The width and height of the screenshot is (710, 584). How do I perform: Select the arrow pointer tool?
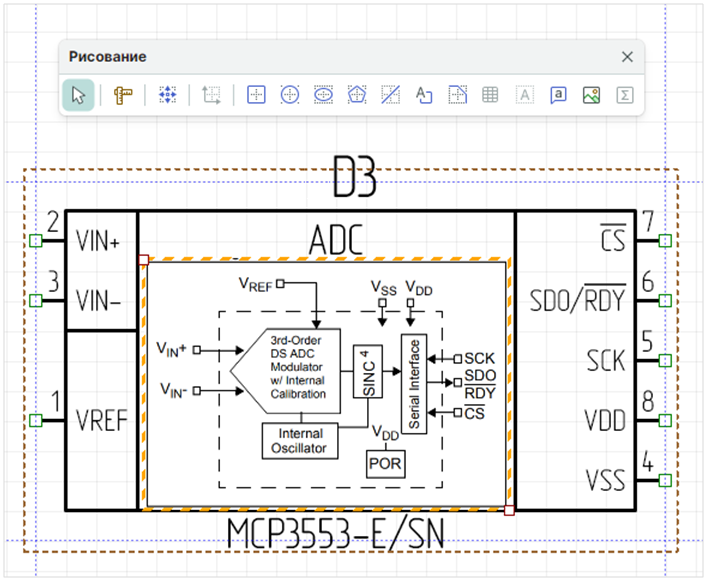click(79, 96)
